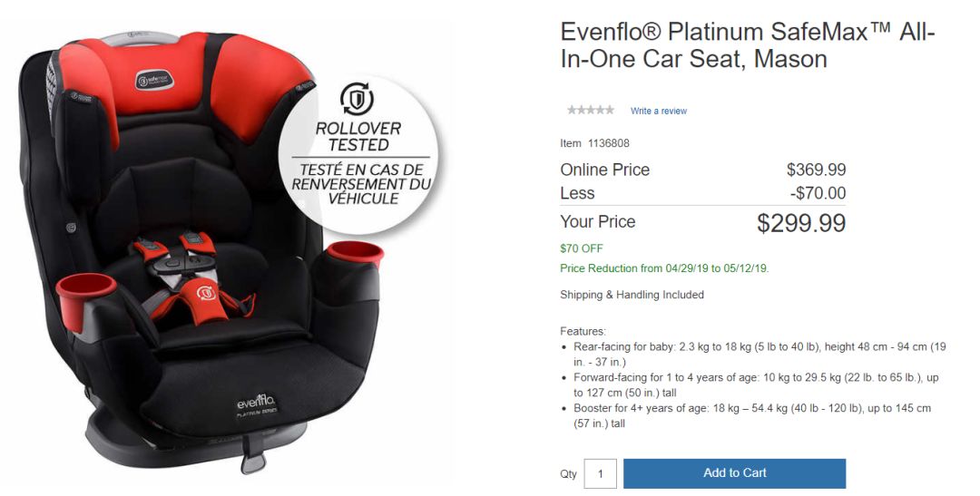Click the Evenflo Platinum Series logo on the seat
Viewport: 980px width, 496px height.
[x=257, y=405]
